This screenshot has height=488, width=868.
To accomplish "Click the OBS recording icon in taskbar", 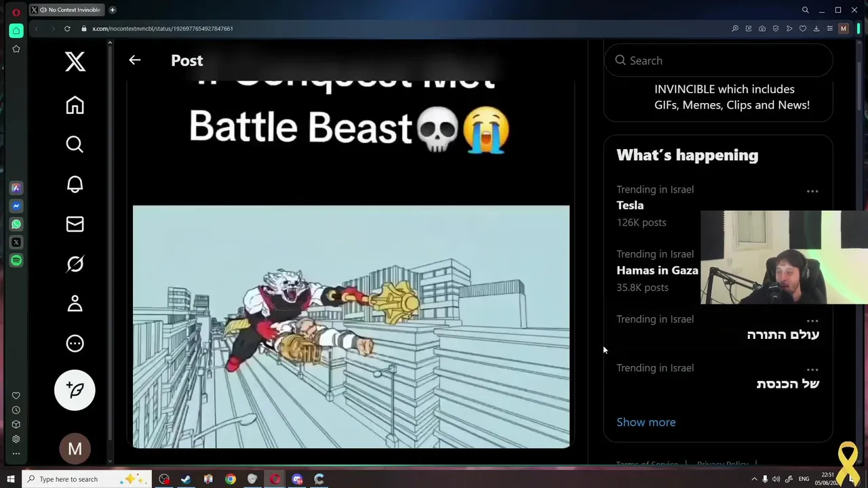I will point(164,479).
